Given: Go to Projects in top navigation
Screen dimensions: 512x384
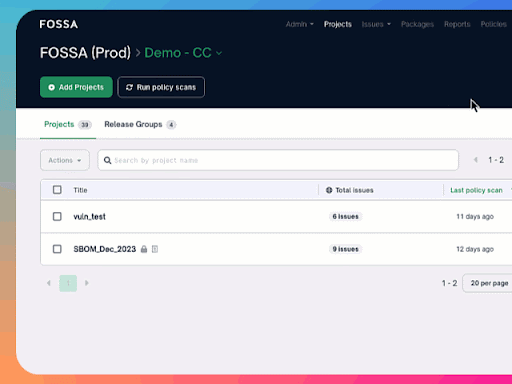Looking at the screenshot, I should [x=338, y=24].
